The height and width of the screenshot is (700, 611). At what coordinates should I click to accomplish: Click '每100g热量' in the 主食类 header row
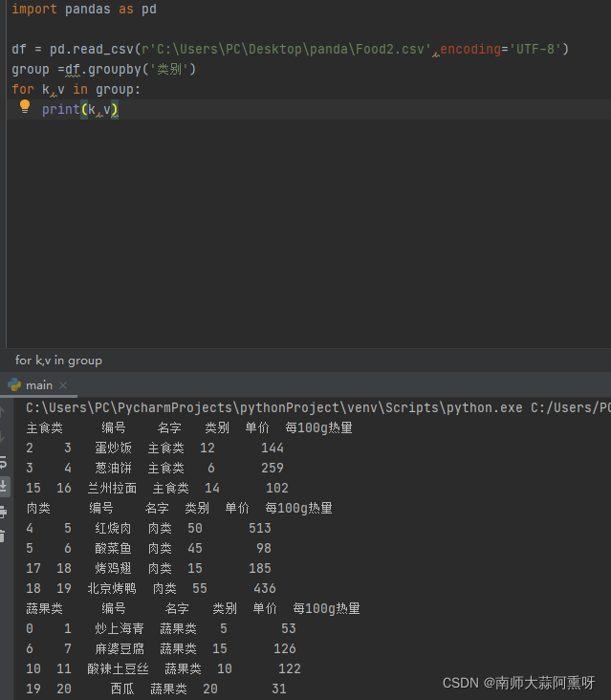click(318, 427)
